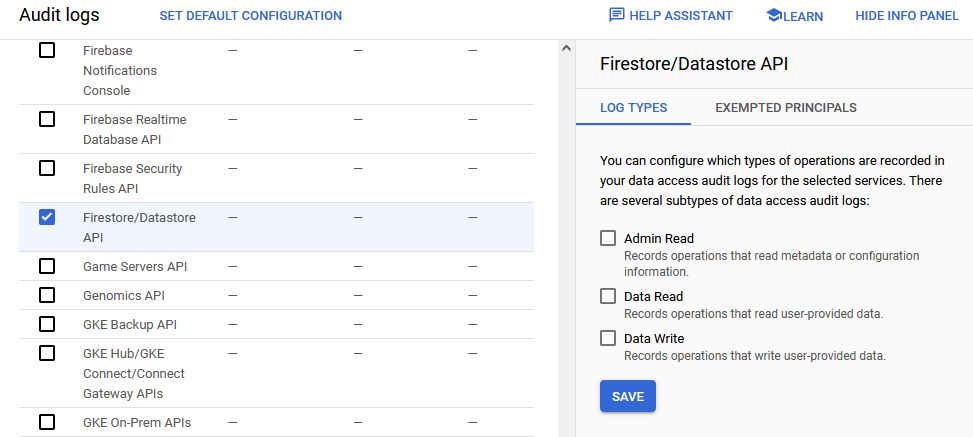Uncheck the Firestore/Datastore API row
The image size is (973, 437).
click(47, 217)
